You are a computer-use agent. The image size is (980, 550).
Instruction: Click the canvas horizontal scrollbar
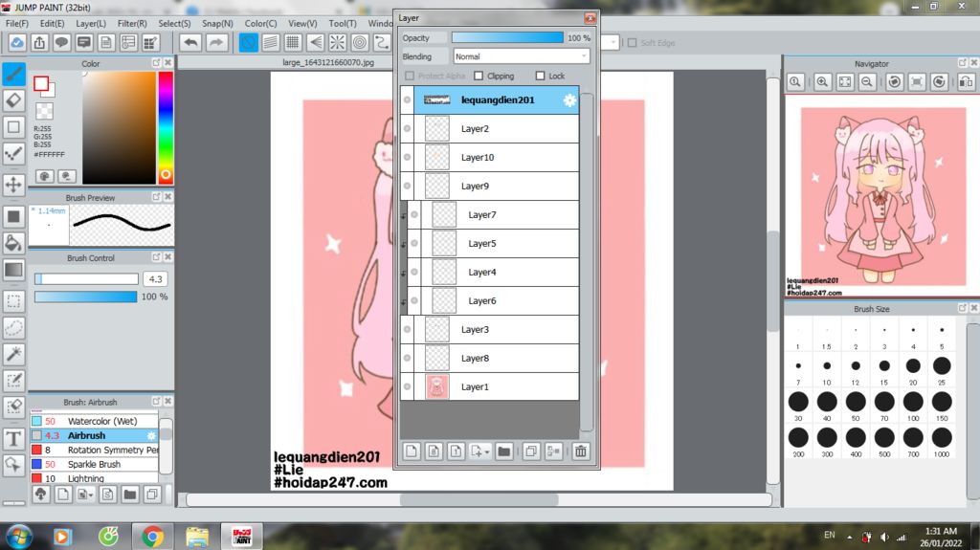(x=479, y=499)
